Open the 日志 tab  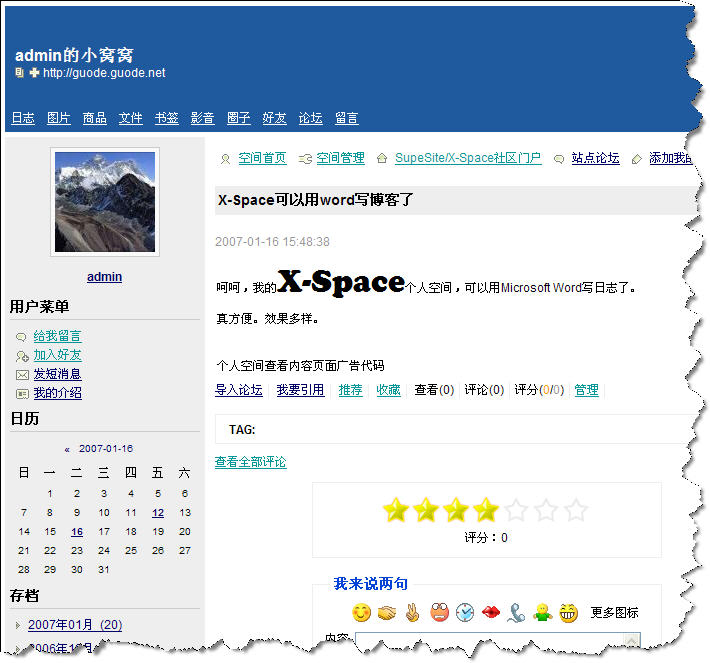(23, 118)
